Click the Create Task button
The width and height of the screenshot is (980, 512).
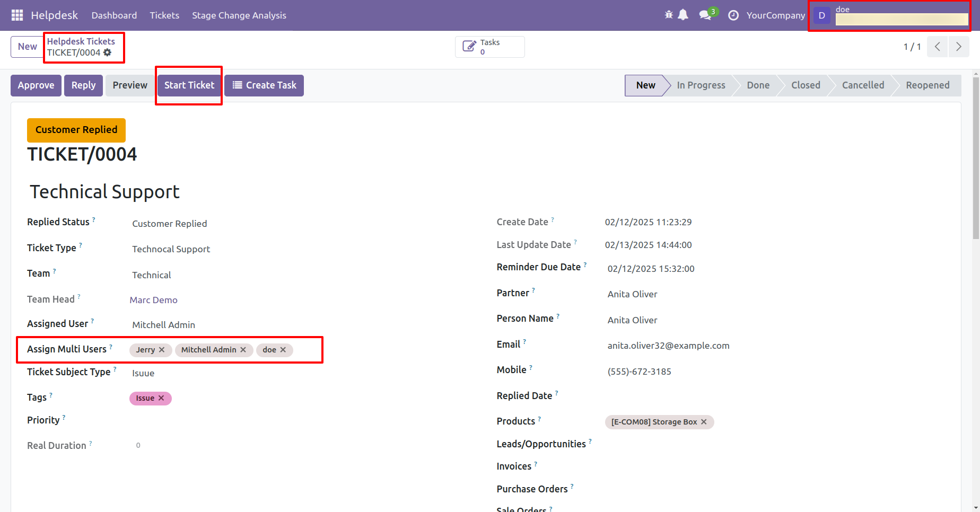point(264,85)
